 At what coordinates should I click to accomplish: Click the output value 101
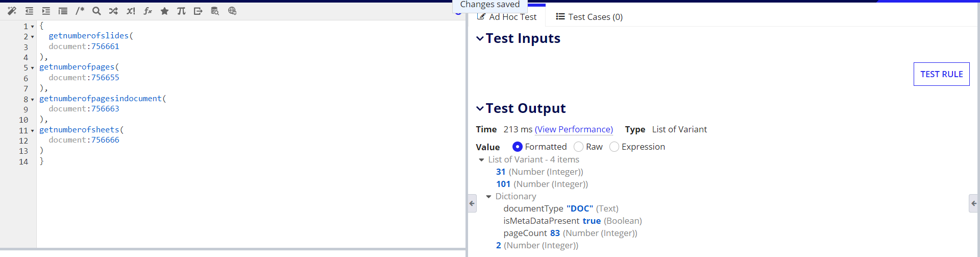[503, 184]
